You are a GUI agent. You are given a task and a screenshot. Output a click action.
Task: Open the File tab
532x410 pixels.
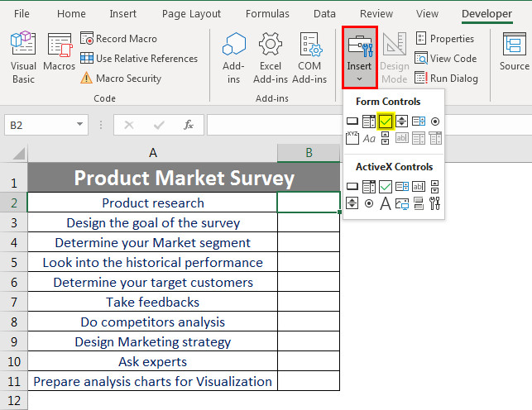pos(22,13)
